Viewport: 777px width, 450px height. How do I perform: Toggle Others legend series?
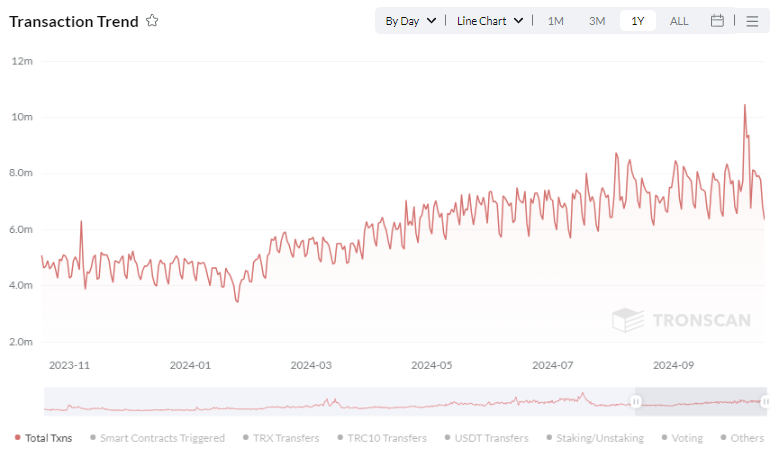(x=742, y=438)
